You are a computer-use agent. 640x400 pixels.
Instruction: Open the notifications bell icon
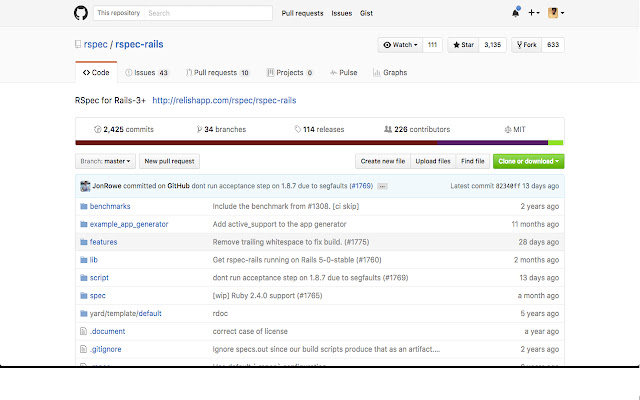(515, 13)
